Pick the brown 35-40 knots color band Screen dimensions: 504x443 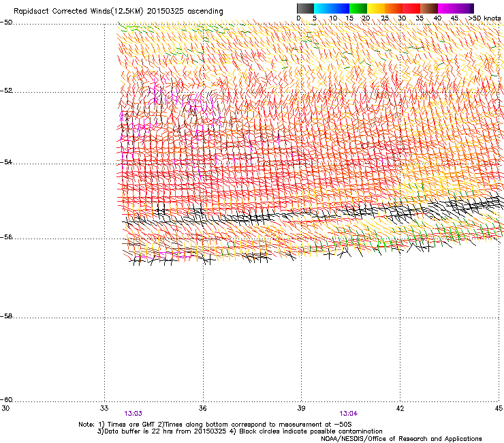click(429, 8)
